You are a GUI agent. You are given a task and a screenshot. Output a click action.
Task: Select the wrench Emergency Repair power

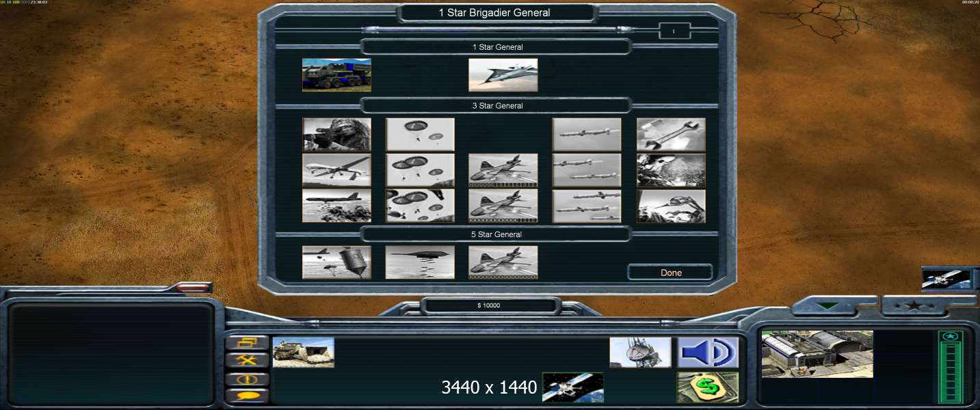(671, 135)
